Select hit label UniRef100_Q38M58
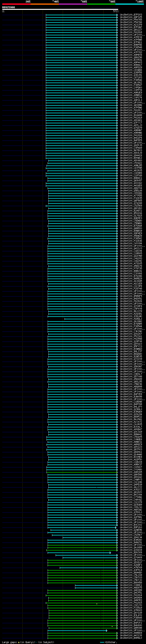 click(131, 72)
